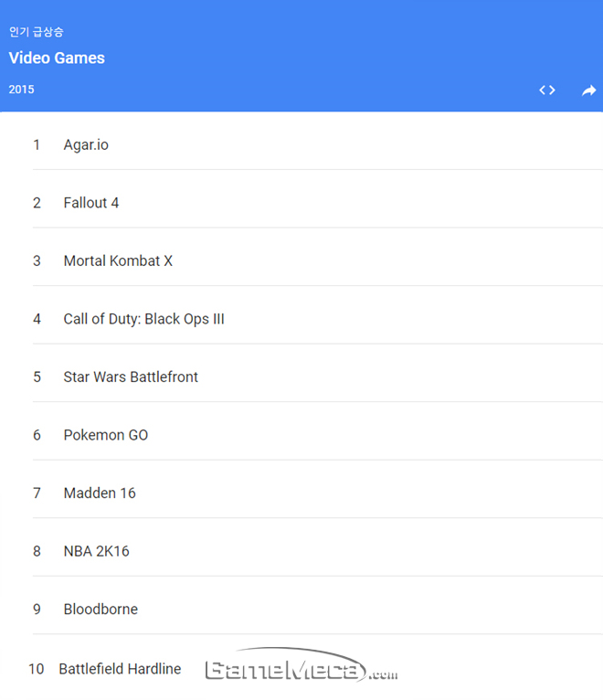Open Mortal Kombat X search result
The width and height of the screenshot is (603, 700).
[118, 260]
